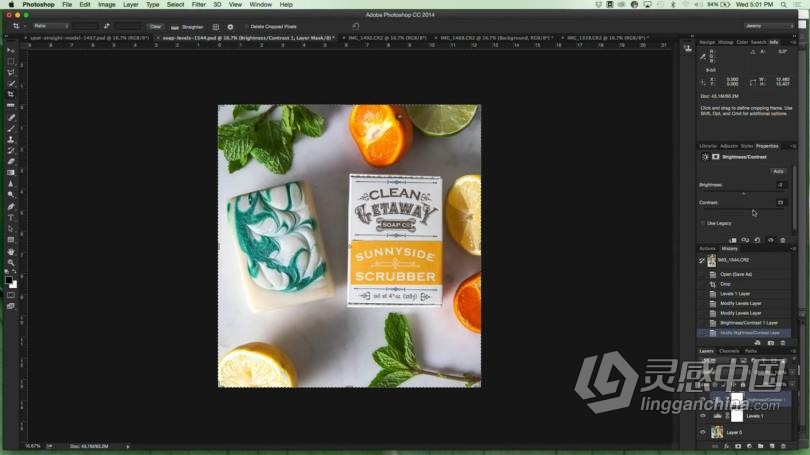Delete layer via Layers panel trash
Viewport: 810px width, 455px height.
[783, 446]
